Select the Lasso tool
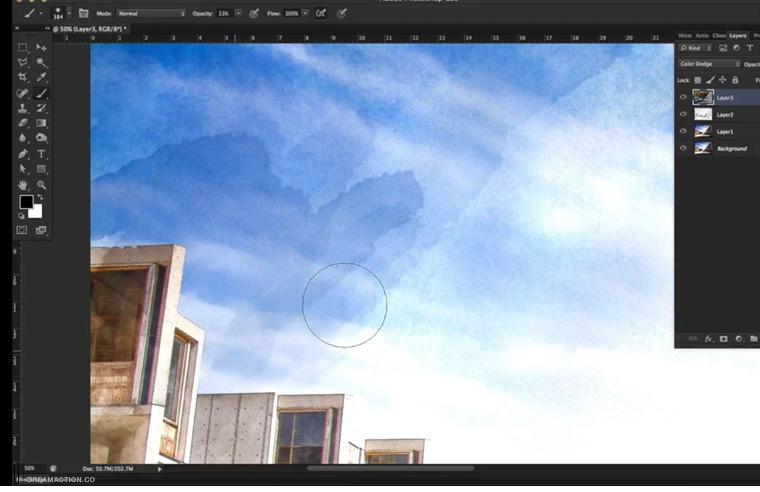 22,62
